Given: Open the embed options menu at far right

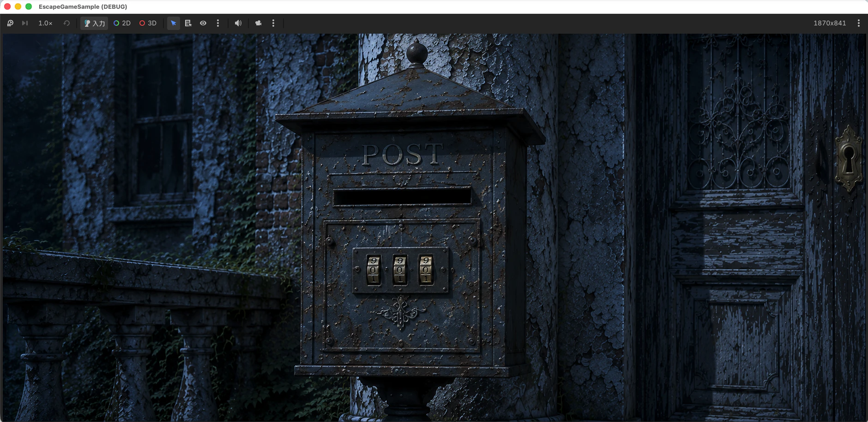Looking at the screenshot, I should (x=859, y=23).
